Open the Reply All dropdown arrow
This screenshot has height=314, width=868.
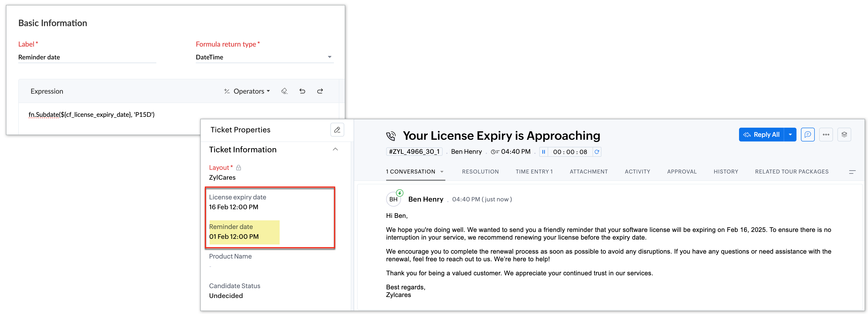[790, 134]
